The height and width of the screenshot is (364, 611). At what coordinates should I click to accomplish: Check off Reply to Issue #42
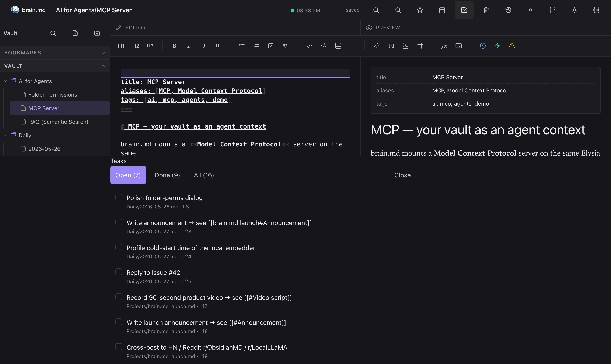click(119, 272)
